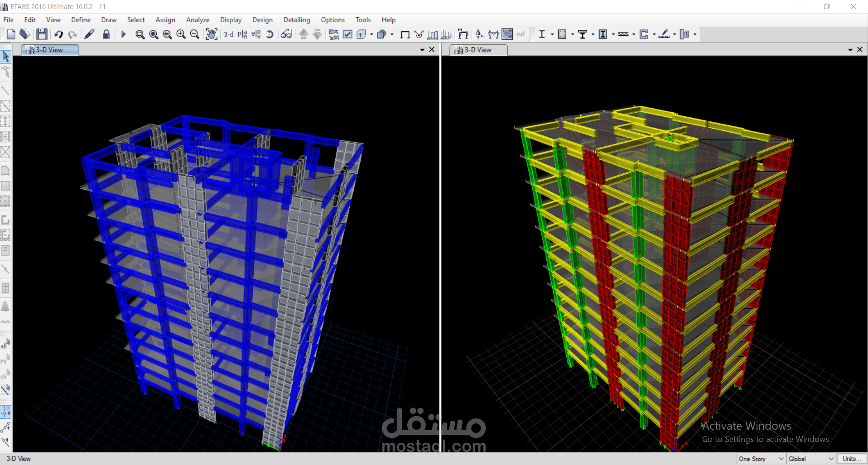868x465 pixels.
Task: Click the Run Analysis play arrow
Action: point(123,34)
